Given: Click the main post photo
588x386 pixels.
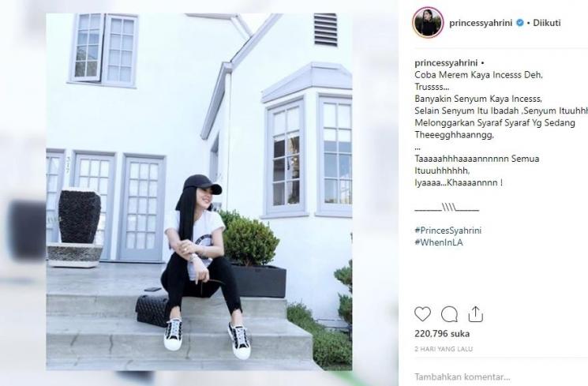Looking at the screenshot, I should (x=199, y=192).
